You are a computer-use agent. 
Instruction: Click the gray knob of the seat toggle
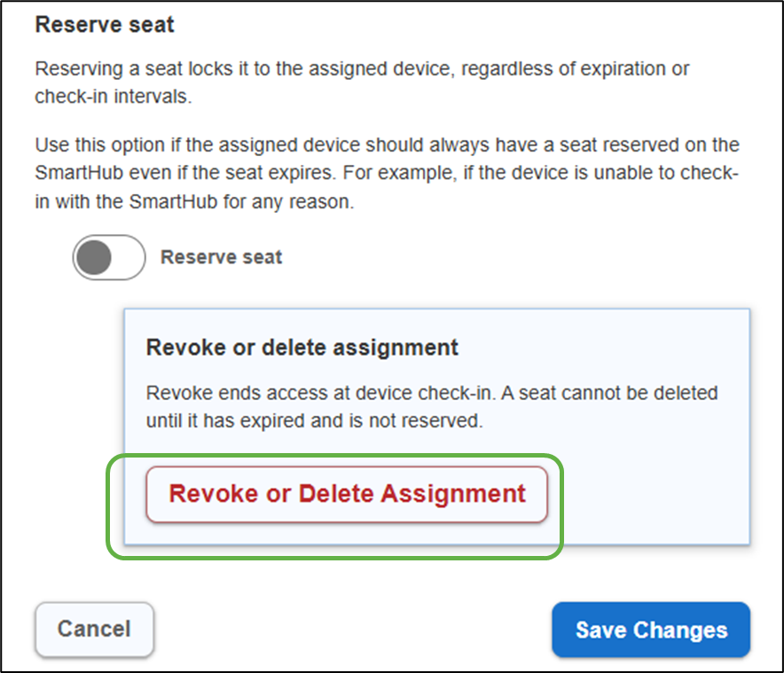point(94,257)
